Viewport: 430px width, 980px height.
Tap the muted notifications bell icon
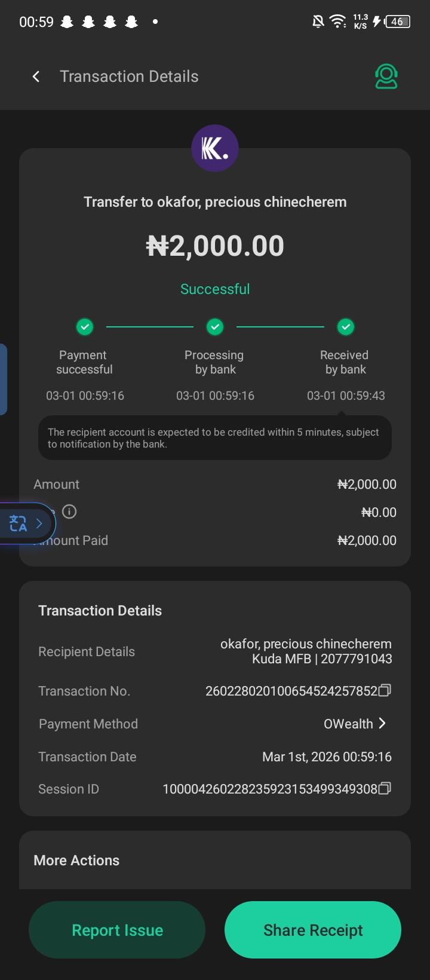(318, 22)
